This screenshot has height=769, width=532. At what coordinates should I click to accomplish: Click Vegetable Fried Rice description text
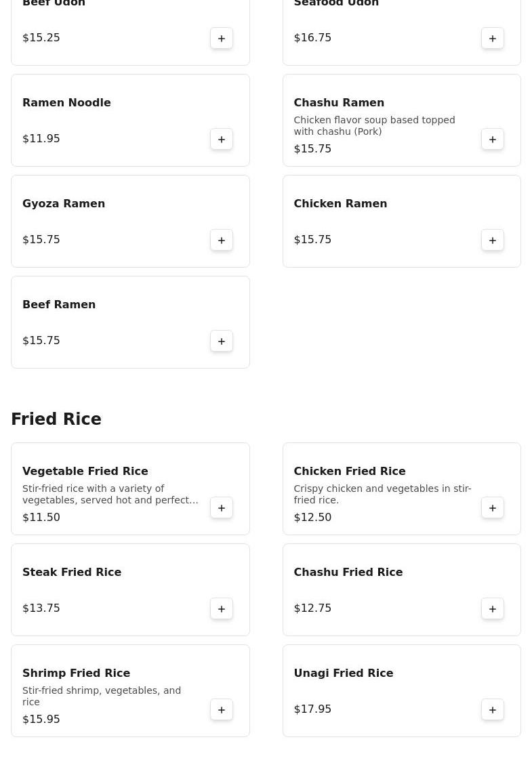tap(110, 495)
